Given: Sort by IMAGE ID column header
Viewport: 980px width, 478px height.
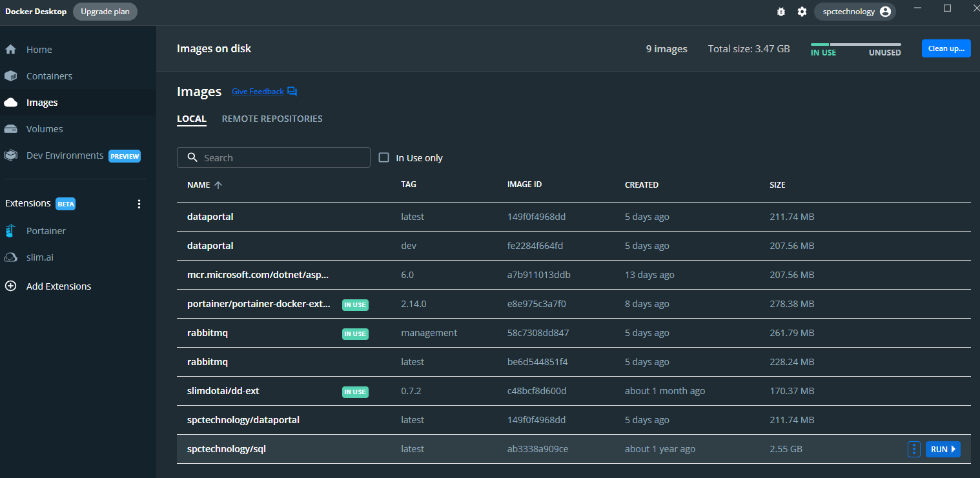Looking at the screenshot, I should pos(524,184).
